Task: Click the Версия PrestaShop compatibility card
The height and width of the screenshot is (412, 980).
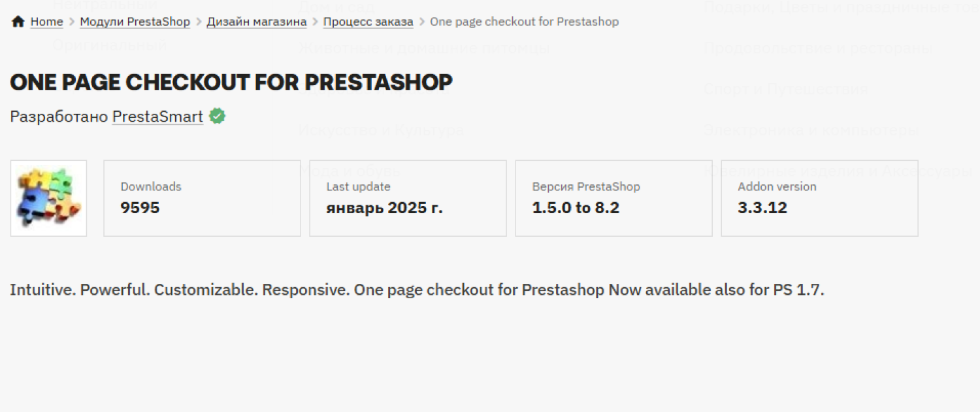Action: [x=613, y=198]
